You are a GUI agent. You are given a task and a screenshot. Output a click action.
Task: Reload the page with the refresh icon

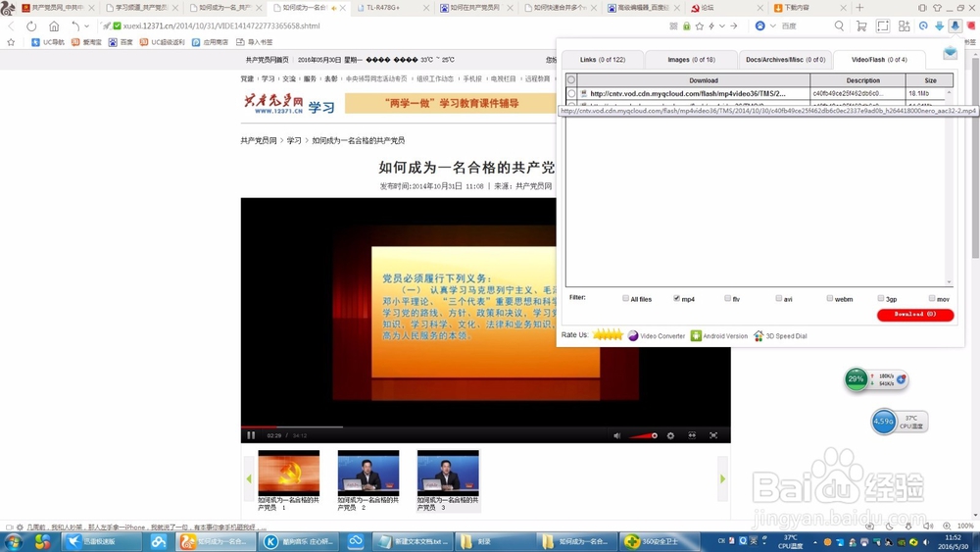click(x=31, y=26)
